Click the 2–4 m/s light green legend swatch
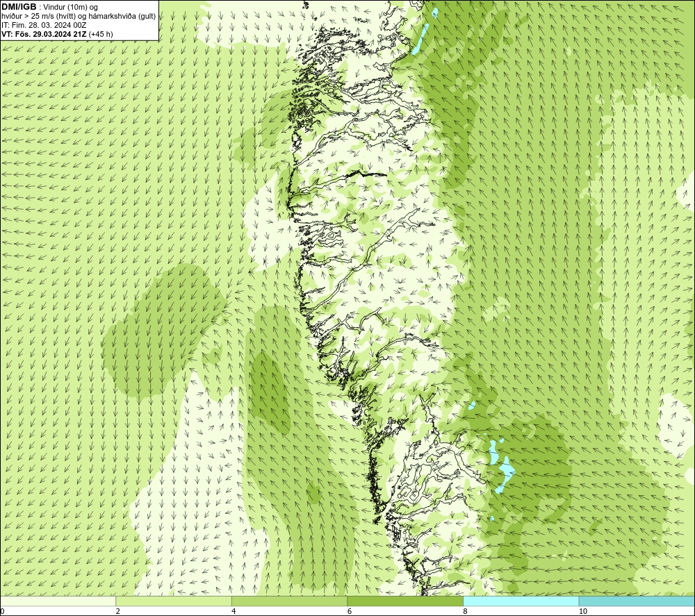Image resolution: width=695 pixels, height=616 pixels. 174,601
